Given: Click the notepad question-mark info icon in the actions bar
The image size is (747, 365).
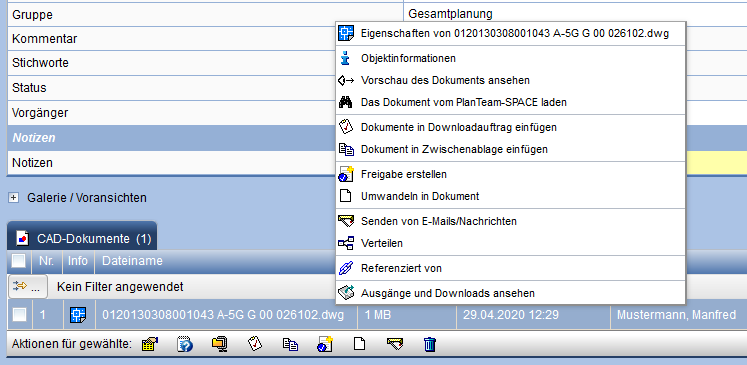Looking at the screenshot, I should click(184, 344).
